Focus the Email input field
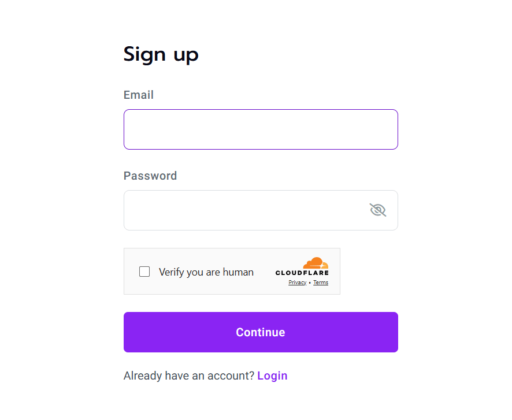This screenshot has height=420, width=512. (x=261, y=129)
